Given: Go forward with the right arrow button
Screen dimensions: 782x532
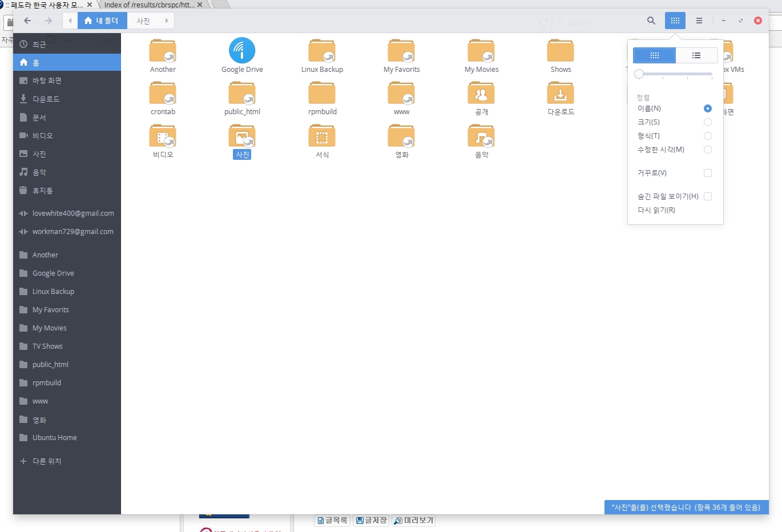Looking at the screenshot, I should click(49, 21).
